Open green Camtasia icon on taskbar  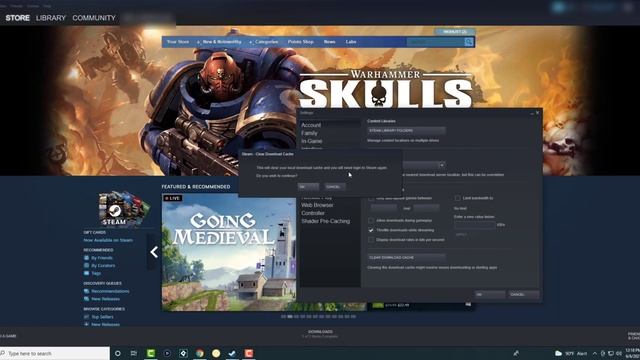coord(151,353)
